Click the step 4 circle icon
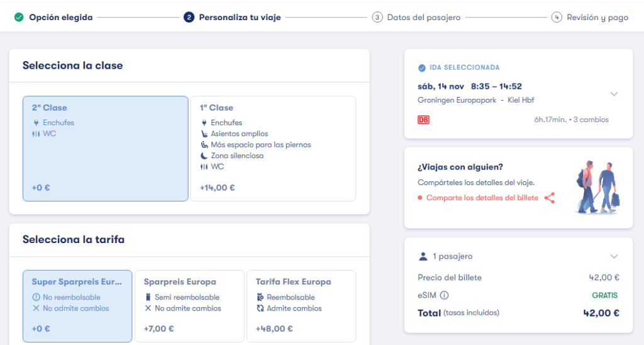Viewport: 644px width, 345px height. click(557, 17)
